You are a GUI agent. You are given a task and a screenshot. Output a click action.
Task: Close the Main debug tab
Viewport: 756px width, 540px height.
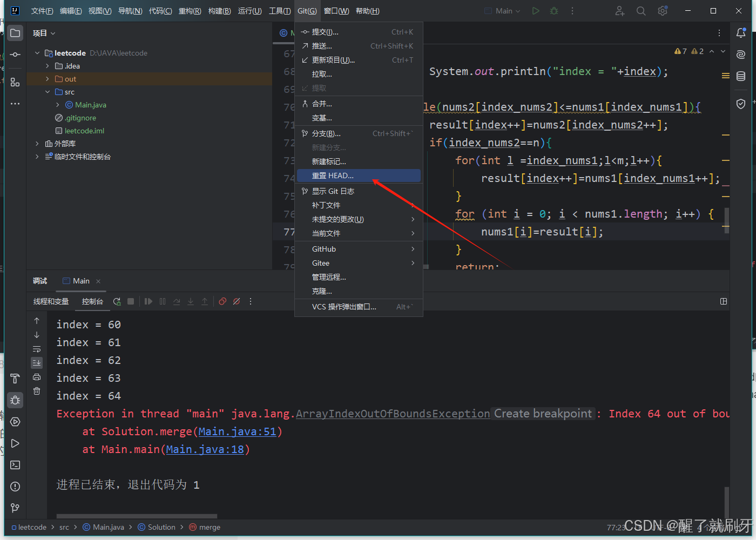click(98, 281)
